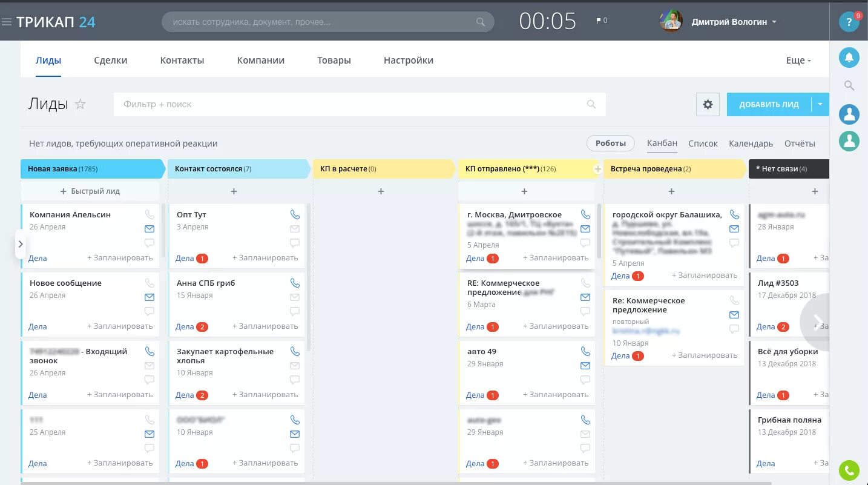Switch to the Сделки tab
Image resolution: width=868 pixels, height=485 pixels.
tap(110, 60)
